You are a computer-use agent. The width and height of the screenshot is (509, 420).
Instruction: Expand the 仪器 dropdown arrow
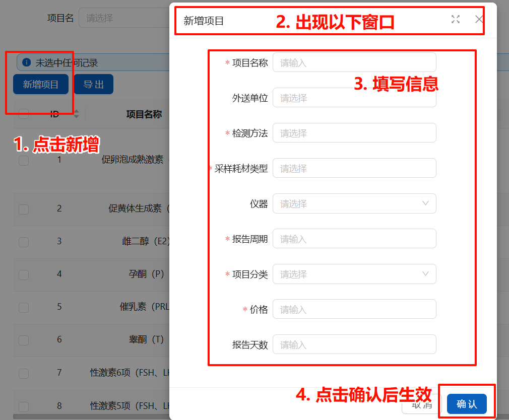(425, 204)
